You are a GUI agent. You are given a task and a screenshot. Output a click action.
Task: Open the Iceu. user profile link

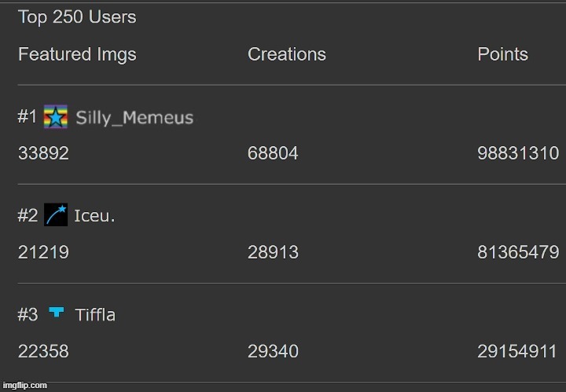94,216
